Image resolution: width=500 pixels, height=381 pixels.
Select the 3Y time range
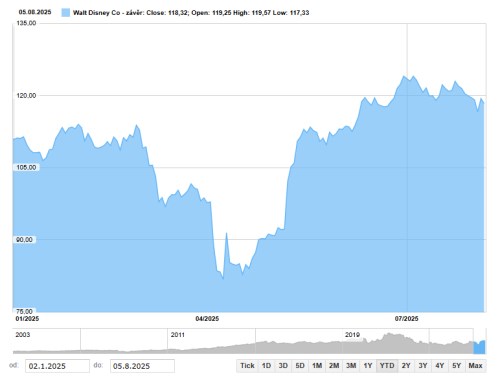click(x=423, y=366)
